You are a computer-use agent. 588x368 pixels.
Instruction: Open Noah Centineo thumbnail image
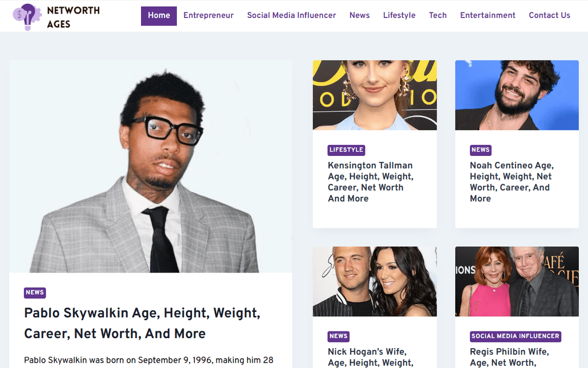click(x=517, y=95)
